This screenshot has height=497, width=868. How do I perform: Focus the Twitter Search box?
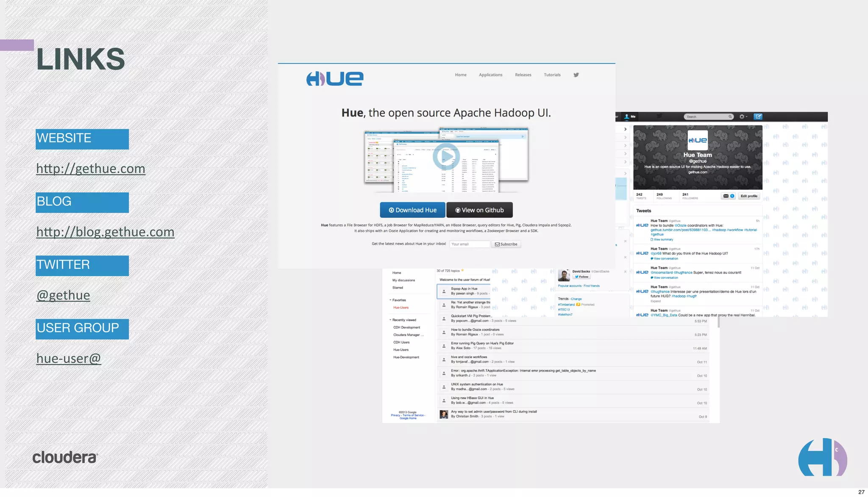point(709,117)
